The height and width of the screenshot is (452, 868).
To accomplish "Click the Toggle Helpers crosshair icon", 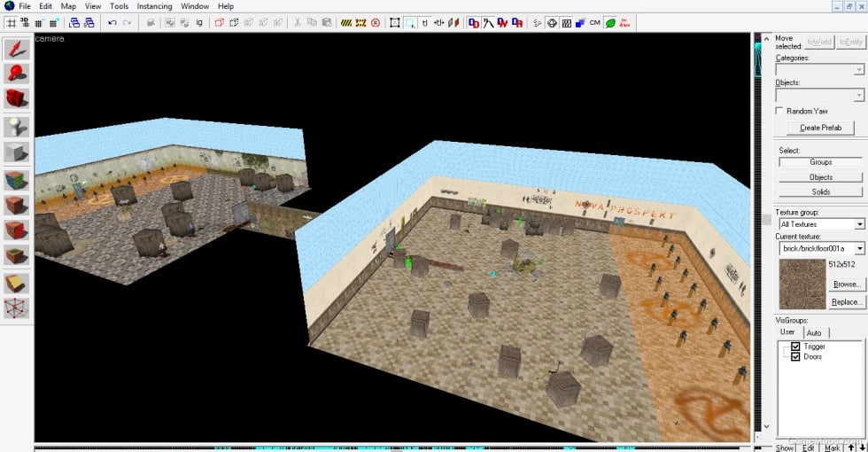I will (552, 23).
